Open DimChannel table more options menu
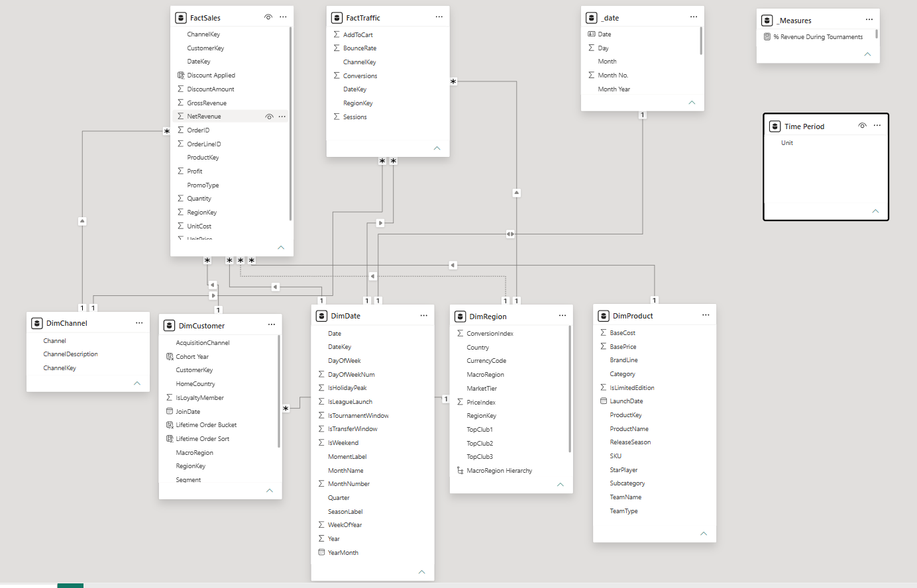Image resolution: width=917 pixels, height=588 pixels. pyautogui.click(x=139, y=323)
